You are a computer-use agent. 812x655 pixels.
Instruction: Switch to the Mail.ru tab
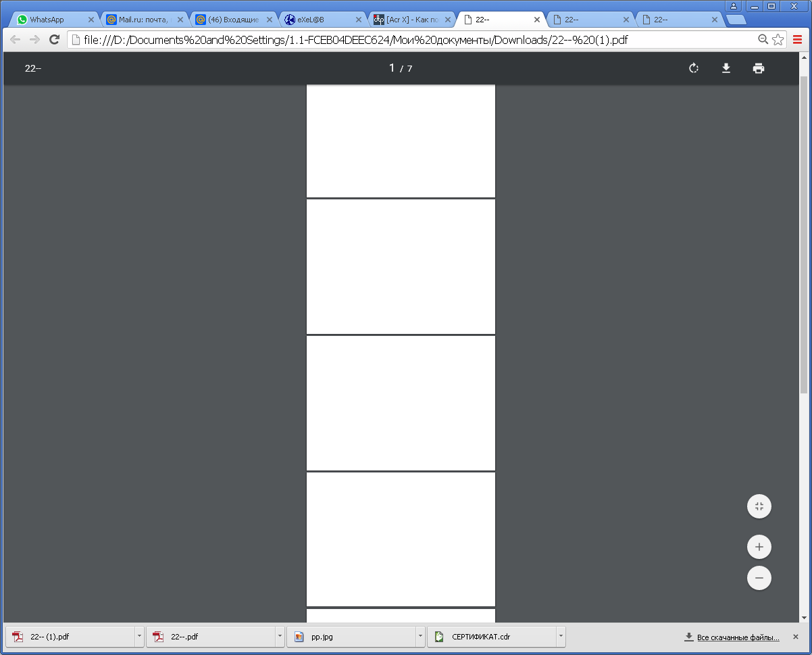[x=145, y=20]
